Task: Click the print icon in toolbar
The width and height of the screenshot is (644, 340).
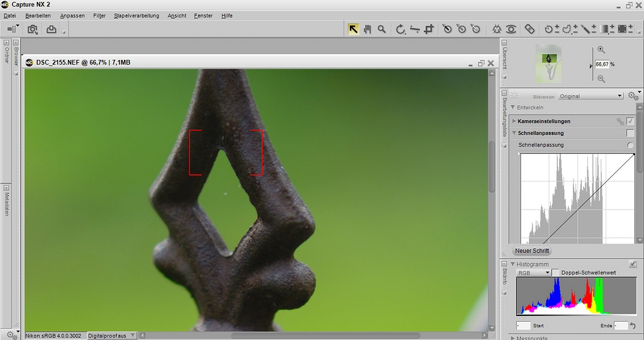Action: pyautogui.click(x=51, y=29)
